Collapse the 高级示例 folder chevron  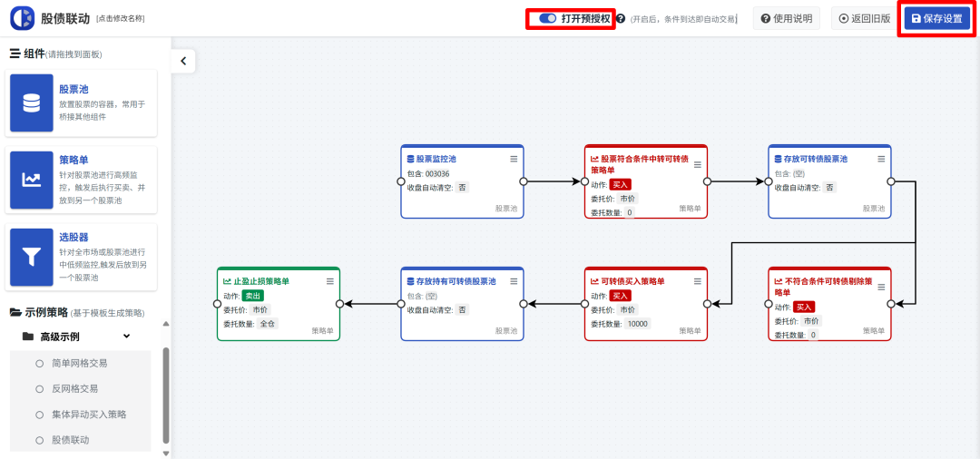(x=127, y=337)
